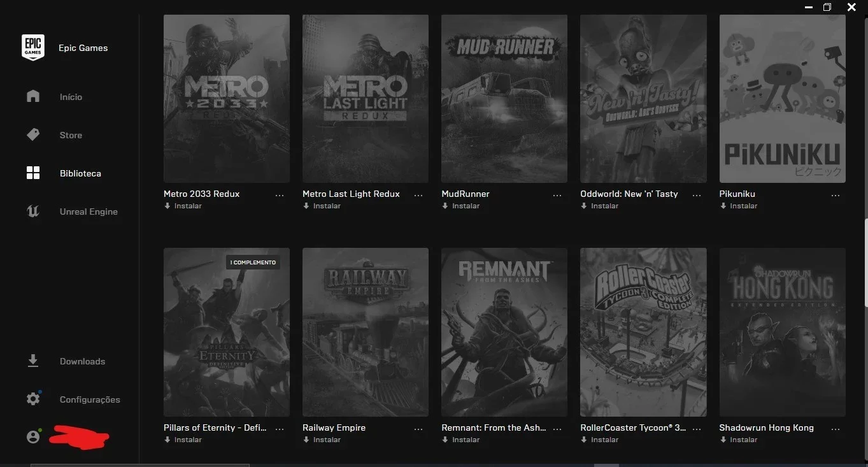The height and width of the screenshot is (467, 868).
Task: Click the "RollerCoaster Tycoon® 3..." title
Action: pyautogui.click(x=633, y=427)
